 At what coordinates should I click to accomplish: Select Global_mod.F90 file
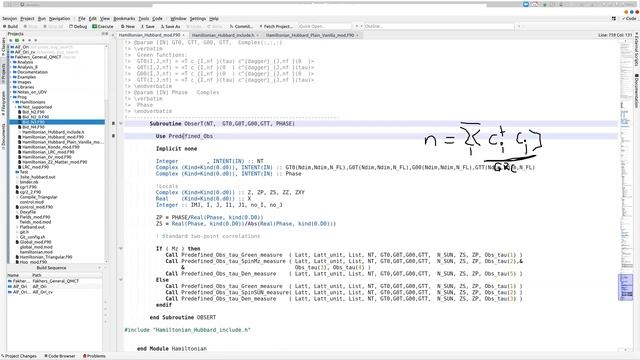pyautogui.click(x=35, y=242)
